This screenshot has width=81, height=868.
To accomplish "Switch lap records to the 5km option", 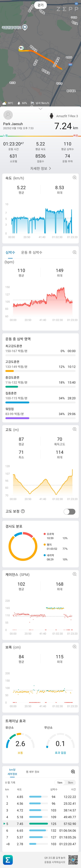I will (70, 782).
